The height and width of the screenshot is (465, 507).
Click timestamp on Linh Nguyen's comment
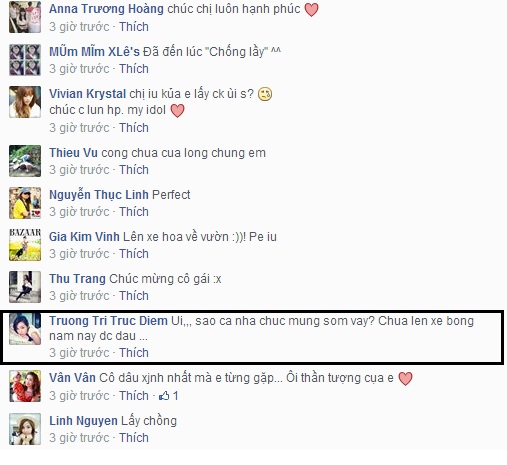coord(79,438)
